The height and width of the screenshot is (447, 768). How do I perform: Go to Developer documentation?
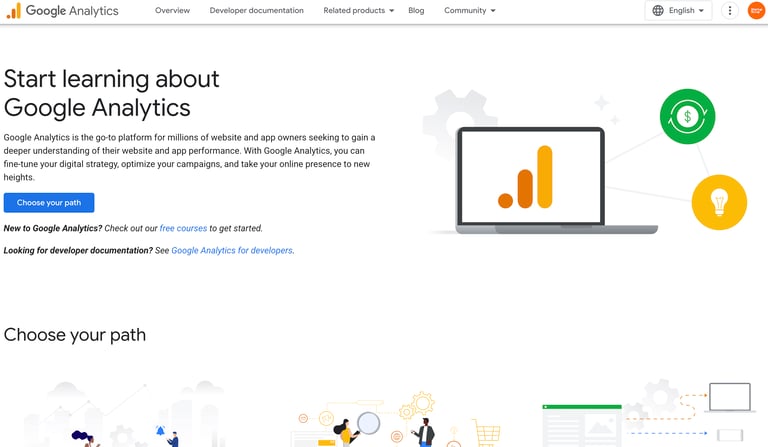[257, 10]
